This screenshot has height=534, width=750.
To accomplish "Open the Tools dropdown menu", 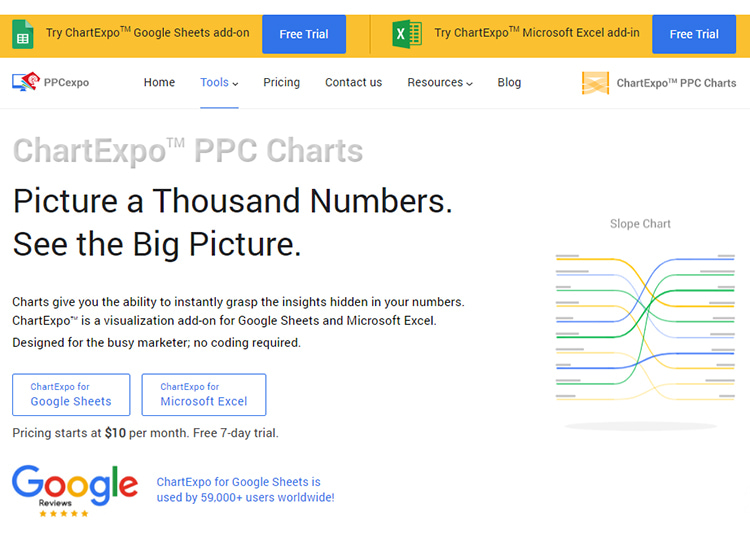I will point(219,82).
